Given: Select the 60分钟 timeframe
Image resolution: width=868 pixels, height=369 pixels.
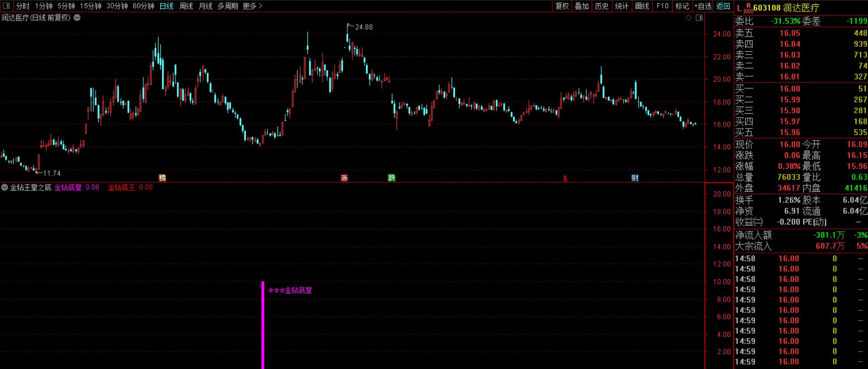Looking at the screenshot, I should pos(143,6).
